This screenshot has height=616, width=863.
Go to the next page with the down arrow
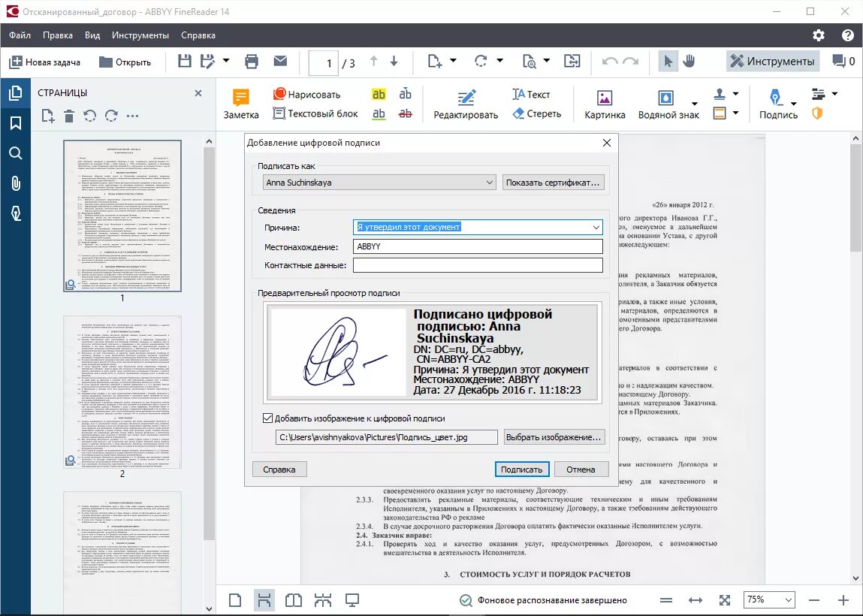394,61
